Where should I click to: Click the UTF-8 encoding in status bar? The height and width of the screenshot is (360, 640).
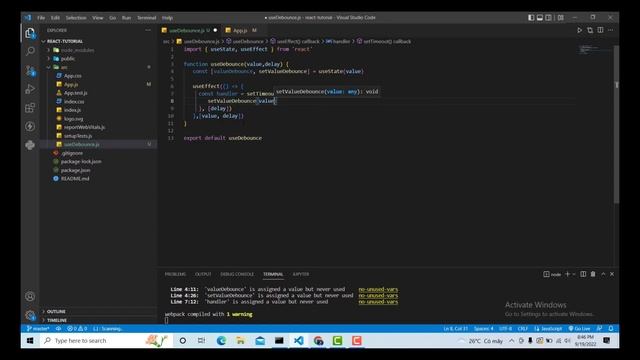[x=505, y=329]
